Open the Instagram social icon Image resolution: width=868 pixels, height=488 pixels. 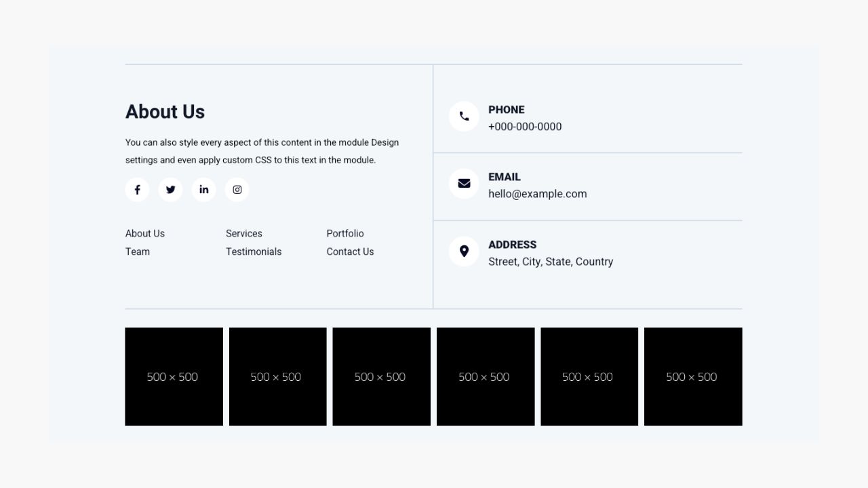coord(237,190)
